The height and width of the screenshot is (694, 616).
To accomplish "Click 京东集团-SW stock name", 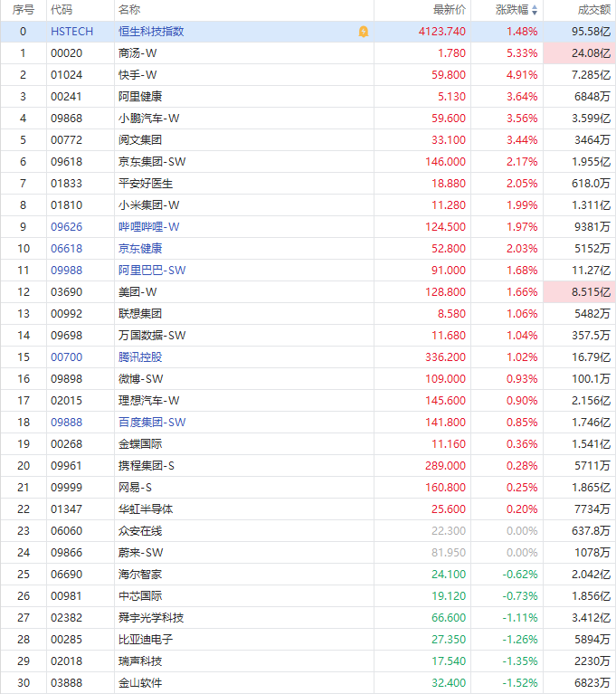I will (x=152, y=162).
